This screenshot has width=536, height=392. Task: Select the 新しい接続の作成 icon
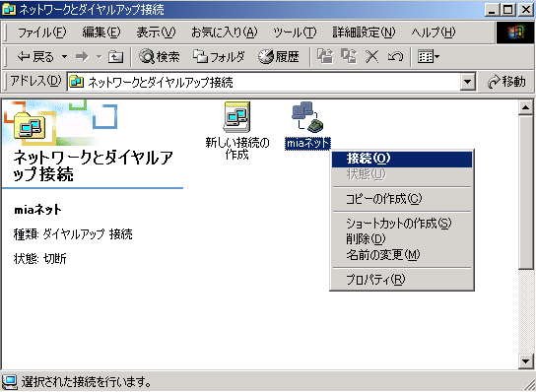click(236, 131)
